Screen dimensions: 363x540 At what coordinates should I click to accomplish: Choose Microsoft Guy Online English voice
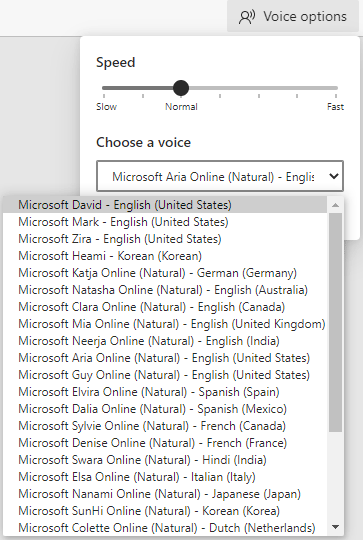[165, 375]
